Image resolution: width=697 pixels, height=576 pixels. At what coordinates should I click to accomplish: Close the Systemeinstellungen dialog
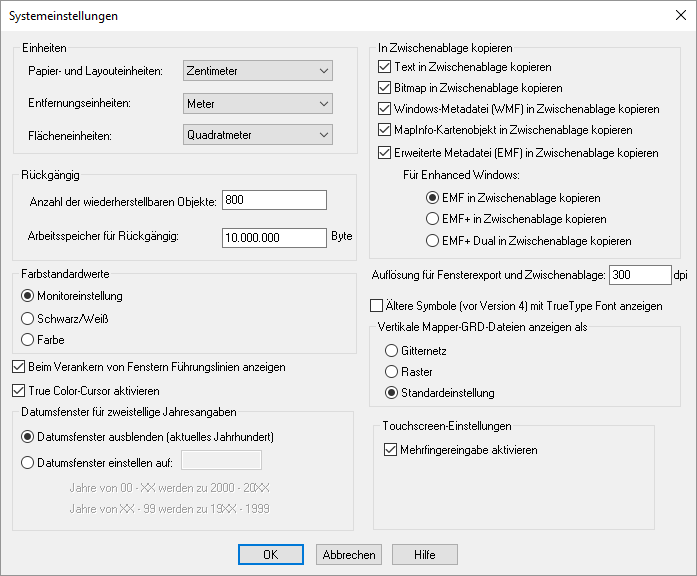pos(681,15)
